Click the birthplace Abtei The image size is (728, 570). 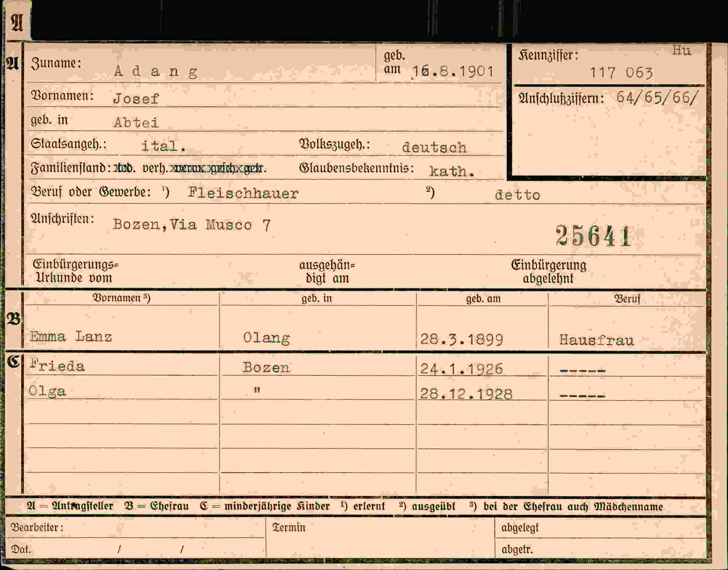coord(136,122)
